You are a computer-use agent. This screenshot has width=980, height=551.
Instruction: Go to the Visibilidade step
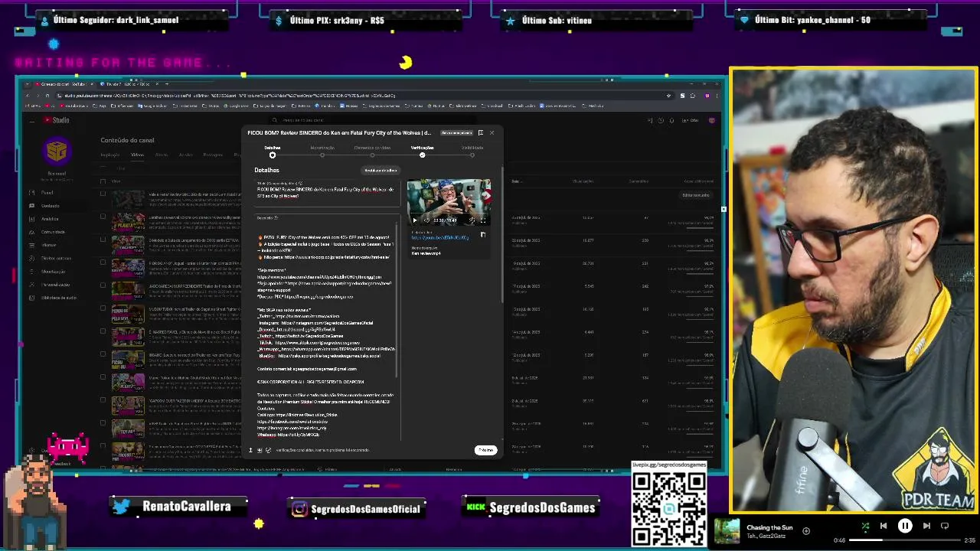[x=472, y=151]
